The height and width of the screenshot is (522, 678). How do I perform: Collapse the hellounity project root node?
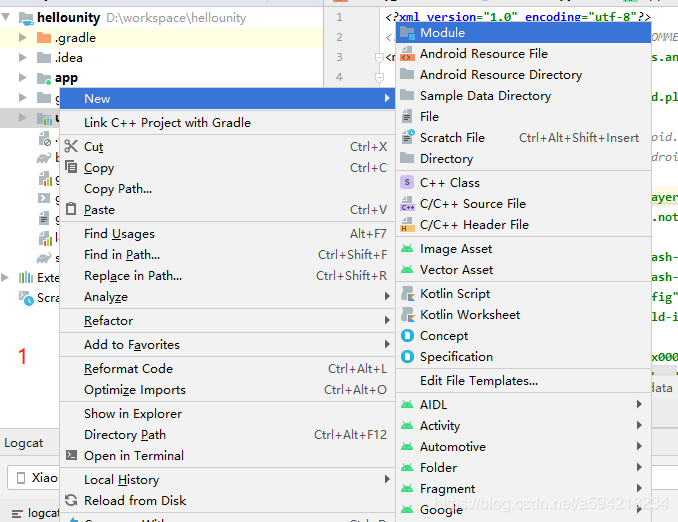(x=6, y=17)
